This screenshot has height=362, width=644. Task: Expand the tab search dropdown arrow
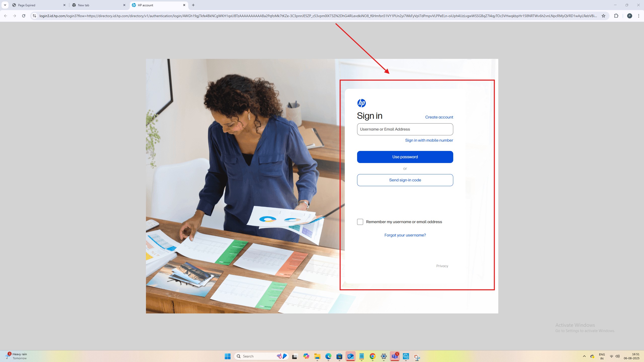(x=5, y=5)
